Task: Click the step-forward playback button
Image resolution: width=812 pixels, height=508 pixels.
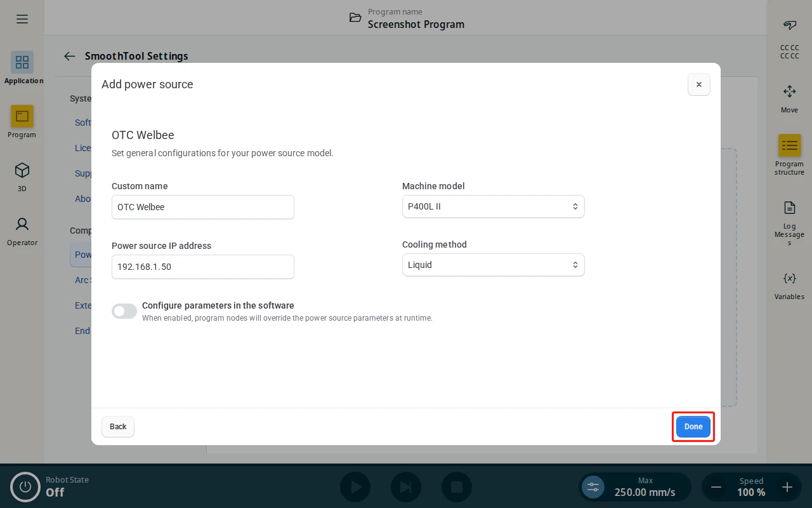Action: (x=406, y=487)
